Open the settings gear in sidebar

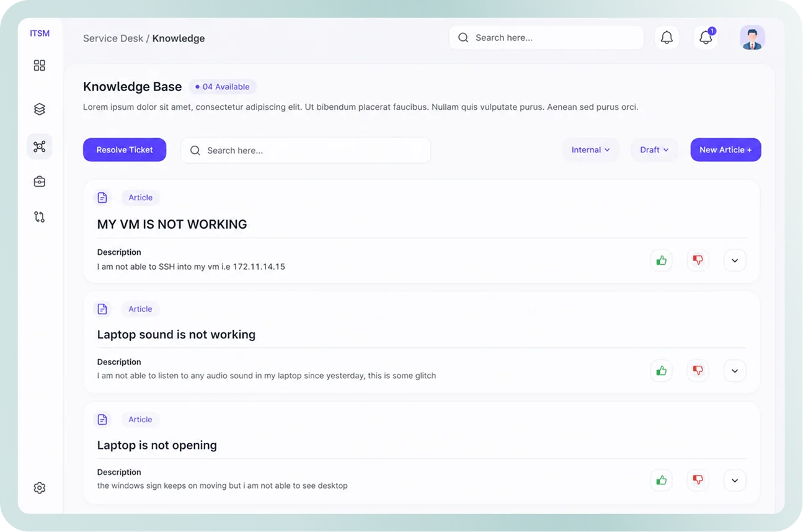(40, 488)
